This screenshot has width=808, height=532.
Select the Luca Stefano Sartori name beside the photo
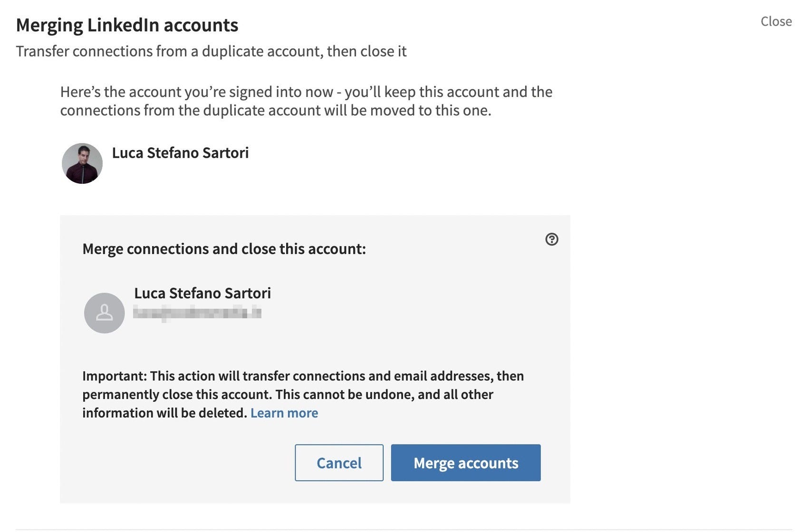[x=180, y=152]
